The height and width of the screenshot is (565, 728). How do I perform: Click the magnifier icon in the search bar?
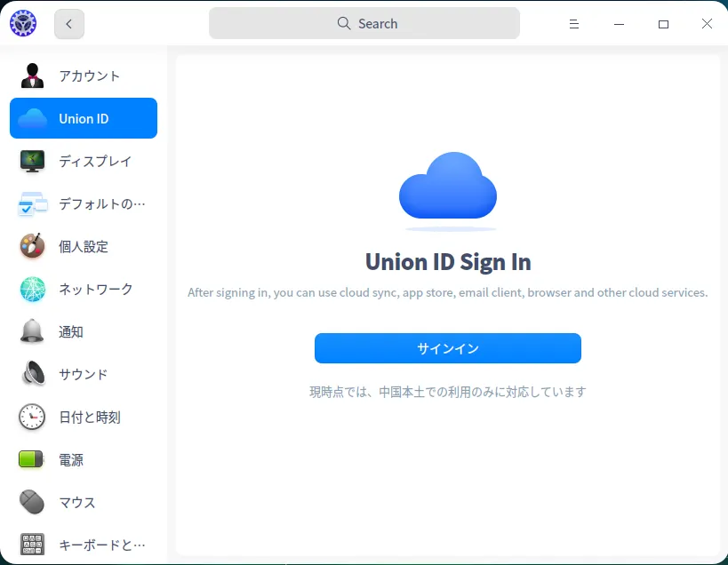point(344,23)
